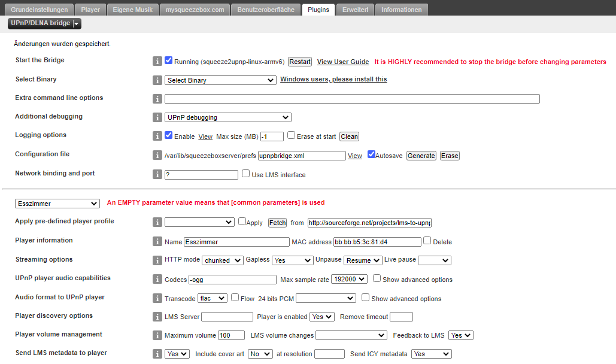Open the Informationen tab

(x=402, y=10)
